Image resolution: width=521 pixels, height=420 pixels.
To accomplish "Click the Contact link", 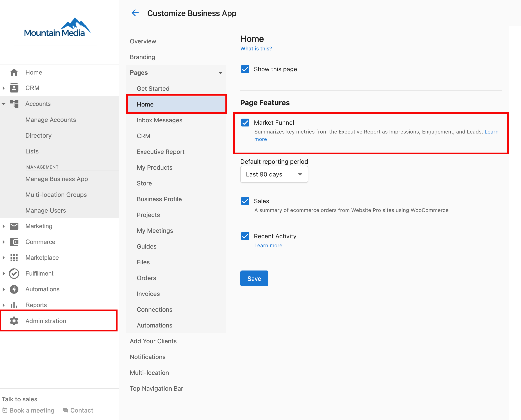I will pyautogui.click(x=82, y=410).
